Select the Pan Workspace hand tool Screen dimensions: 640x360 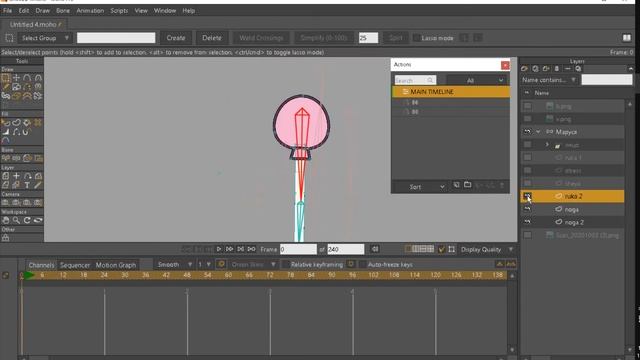tap(6, 220)
